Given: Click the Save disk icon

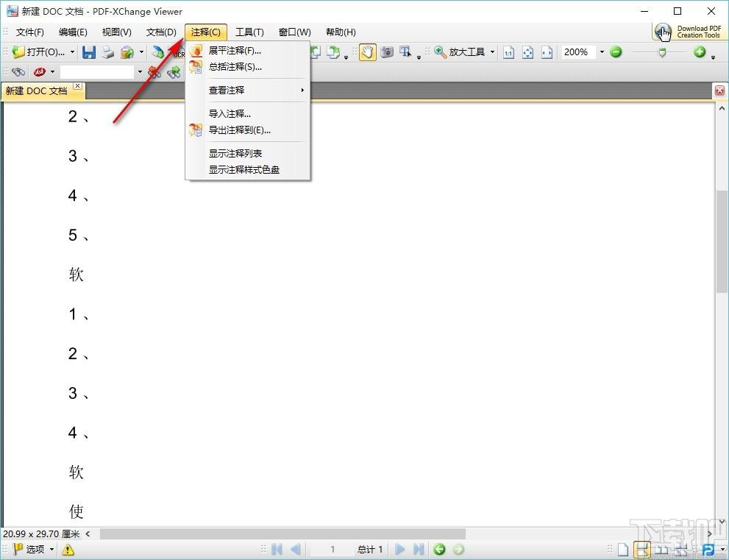Looking at the screenshot, I should click(89, 52).
